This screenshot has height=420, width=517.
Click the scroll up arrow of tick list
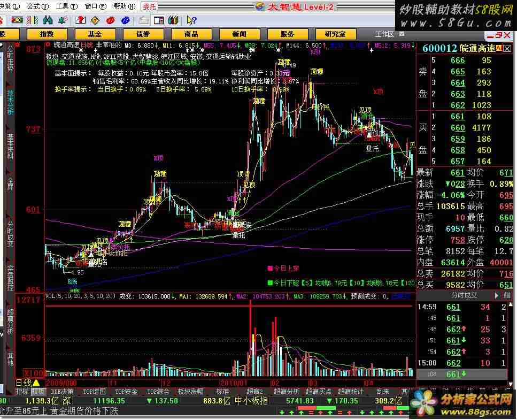511,304
